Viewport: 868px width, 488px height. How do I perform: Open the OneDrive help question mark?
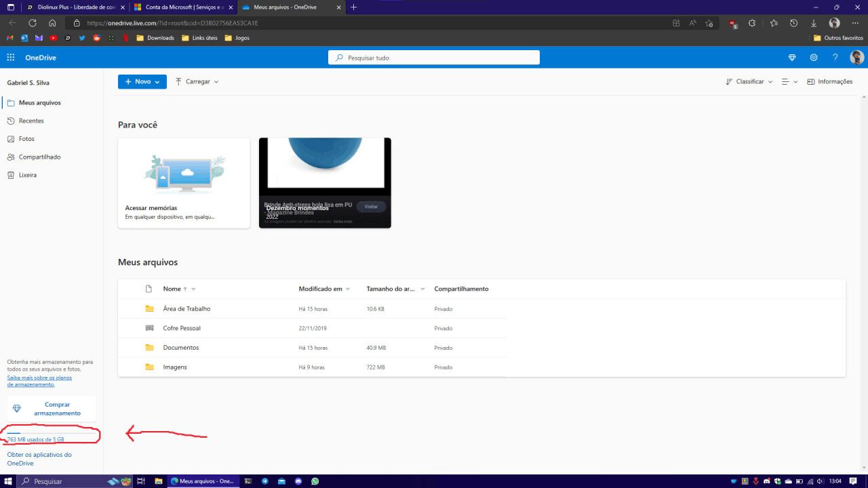click(835, 58)
